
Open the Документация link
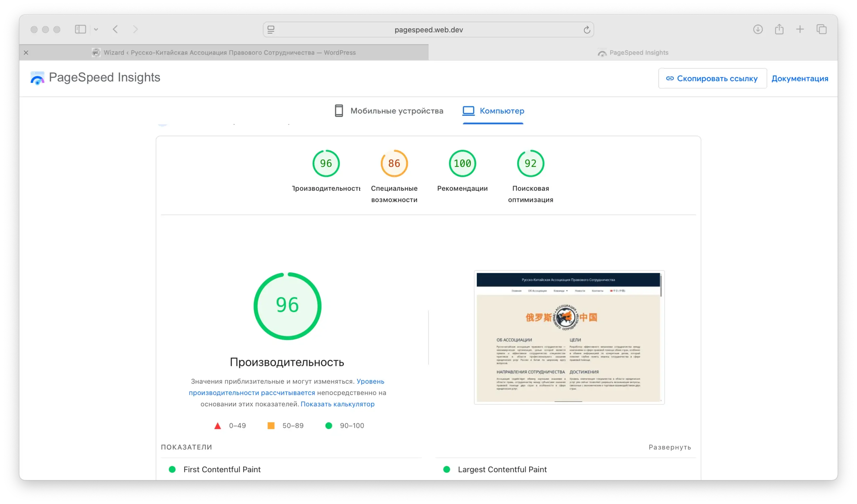[799, 79]
